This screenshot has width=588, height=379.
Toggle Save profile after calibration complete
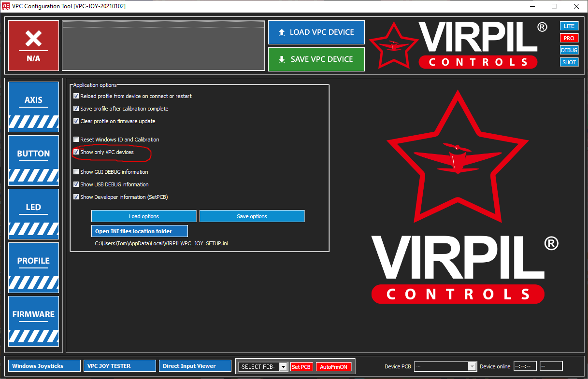tap(76, 109)
